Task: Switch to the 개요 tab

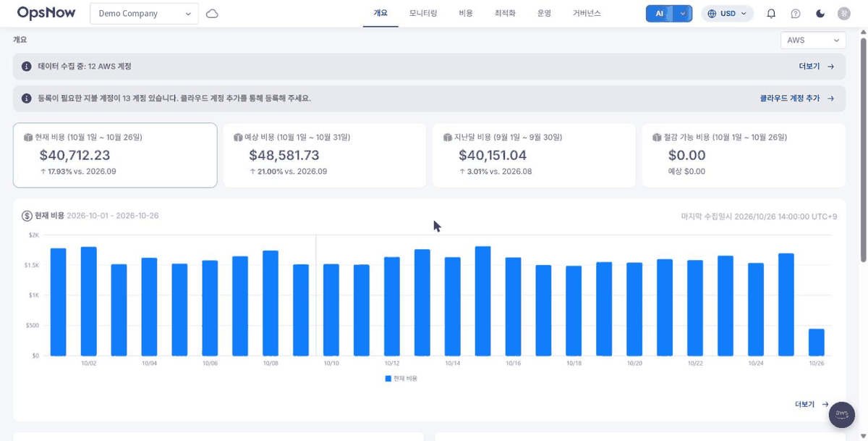Action: click(x=380, y=14)
